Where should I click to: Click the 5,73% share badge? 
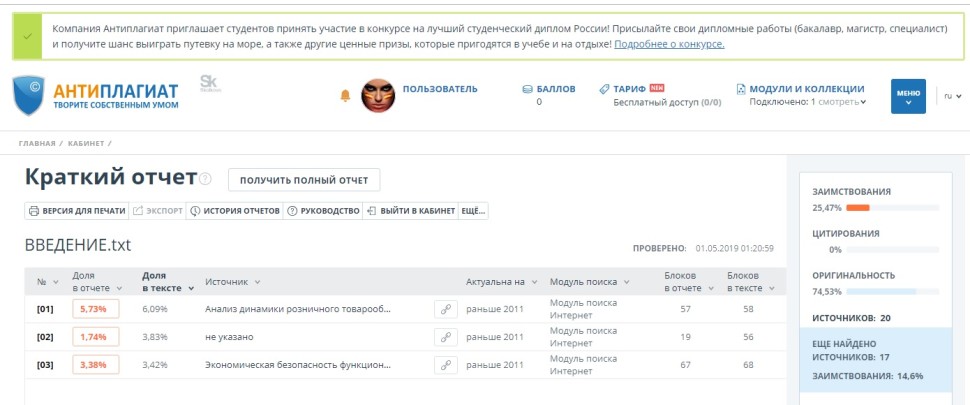pyautogui.click(x=96, y=309)
